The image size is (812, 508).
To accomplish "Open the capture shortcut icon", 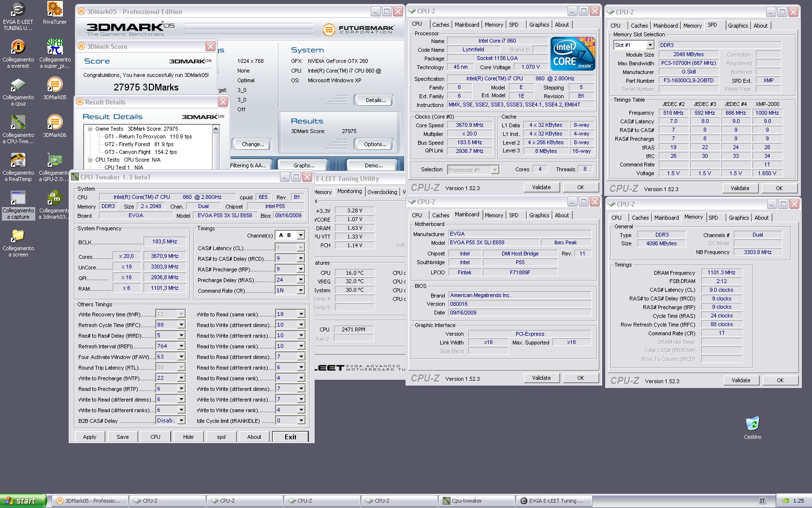I will [x=18, y=205].
